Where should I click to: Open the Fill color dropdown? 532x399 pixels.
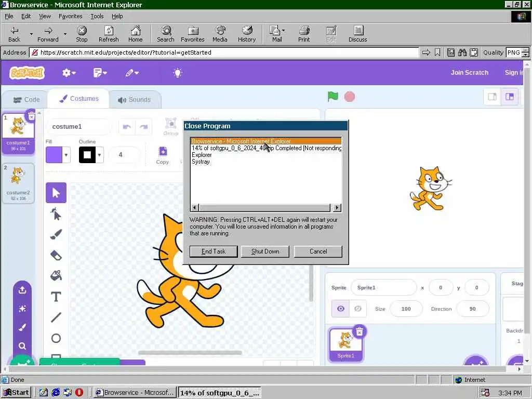[66, 155]
